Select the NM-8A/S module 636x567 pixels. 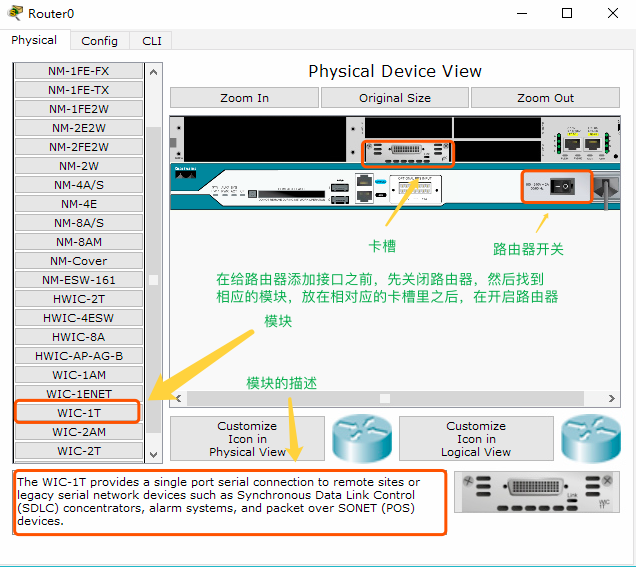[79, 223]
